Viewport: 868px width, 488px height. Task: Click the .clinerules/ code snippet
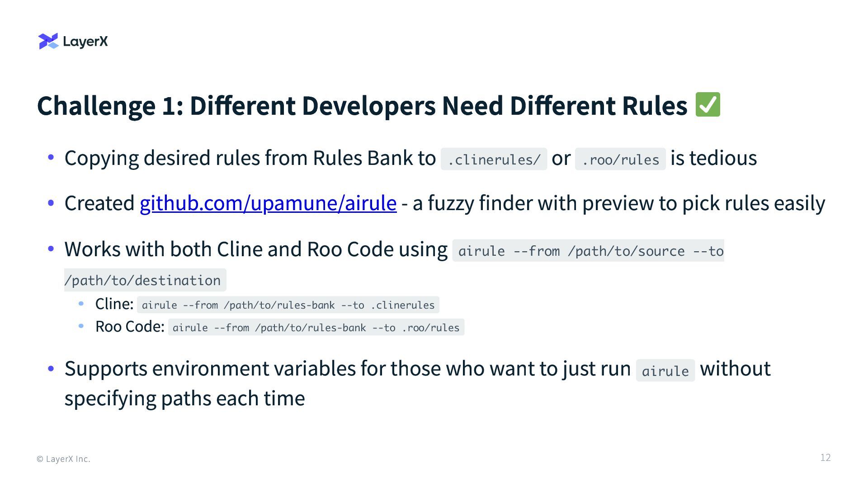494,160
